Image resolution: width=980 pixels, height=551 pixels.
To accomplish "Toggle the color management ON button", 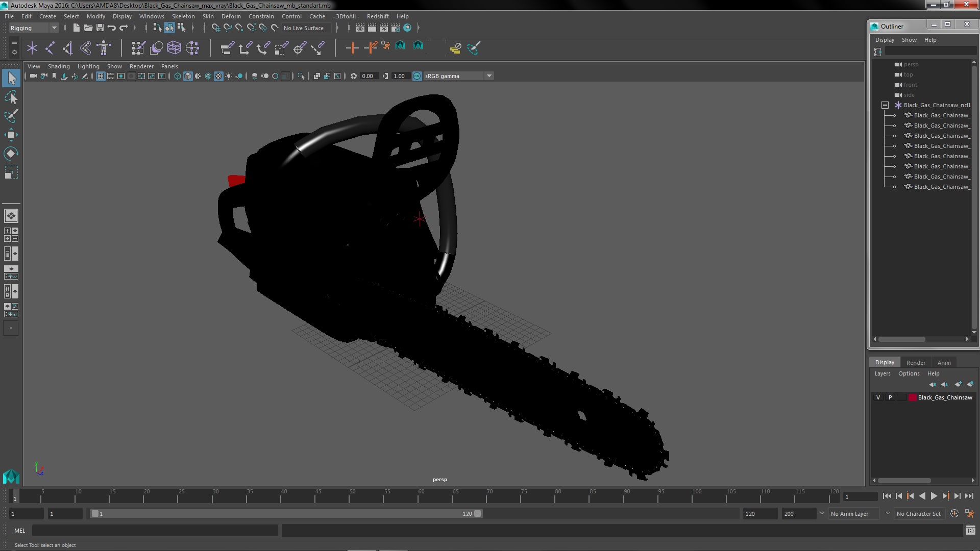I will click(417, 76).
